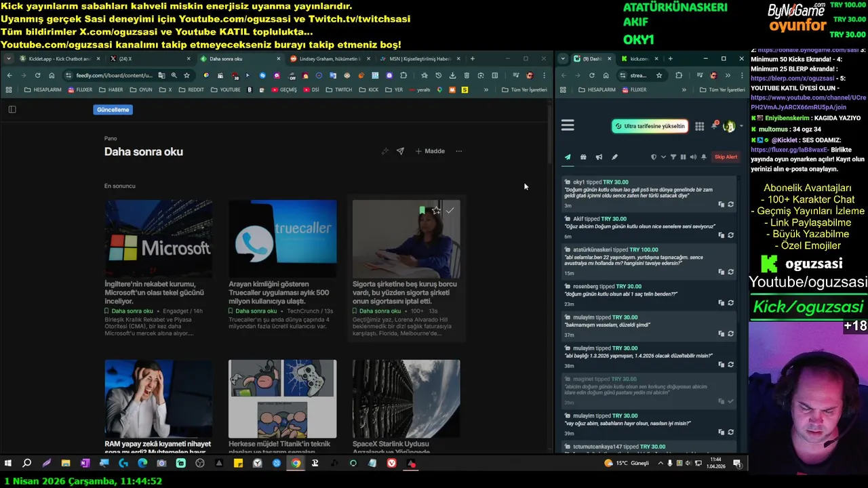Screen dimensions: 868x488
Task: Open the Arayan kimliğini gösteren Truecaller headline
Action: 279,292
